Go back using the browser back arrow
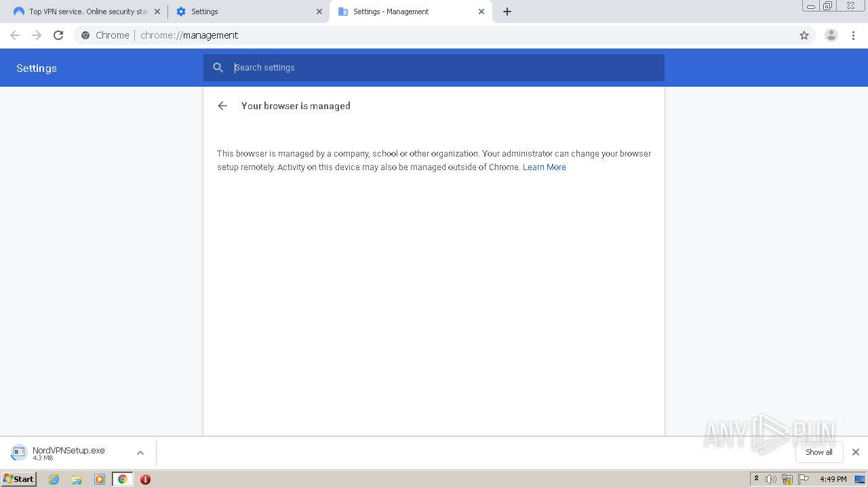This screenshot has height=488, width=868. (15, 35)
